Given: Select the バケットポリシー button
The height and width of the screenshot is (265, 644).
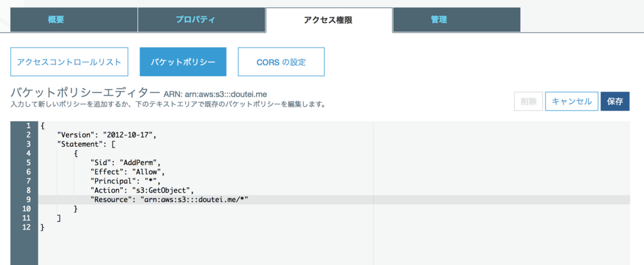Looking at the screenshot, I should click(x=183, y=62).
